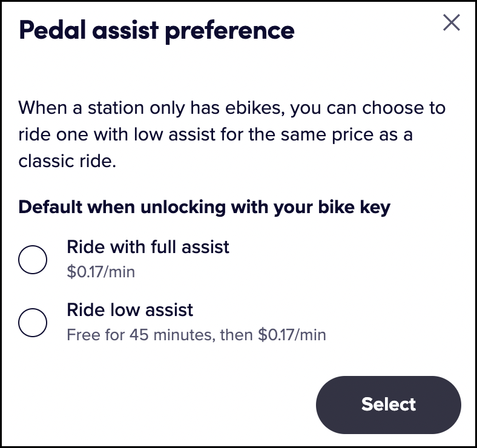
Task: Dismiss the dialog with the X icon
Action: (x=452, y=23)
